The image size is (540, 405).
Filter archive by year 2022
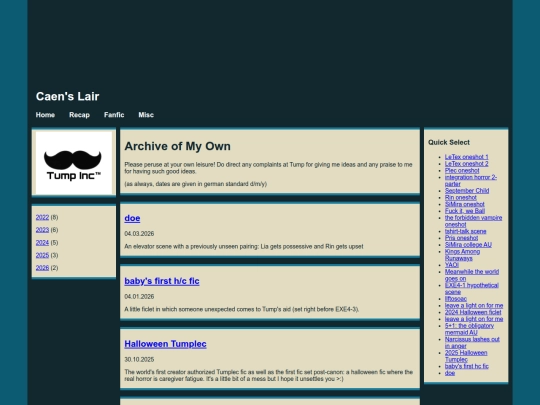(x=42, y=217)
